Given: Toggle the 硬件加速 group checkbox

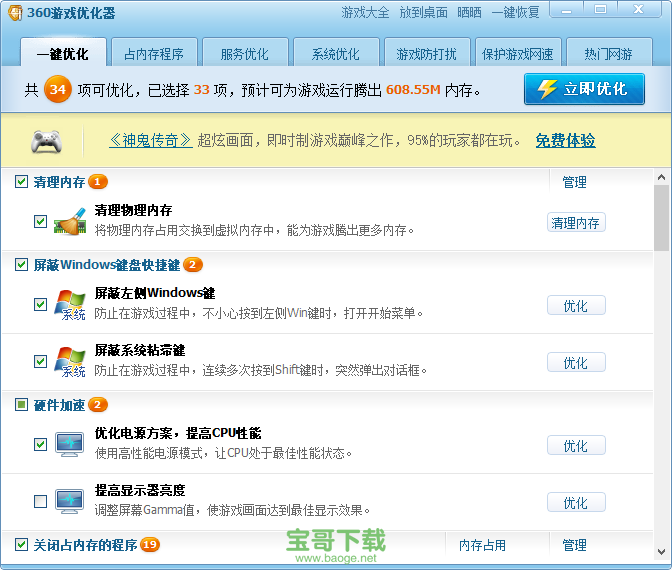Looking at the screenshot, I should [x=21, y=405].
